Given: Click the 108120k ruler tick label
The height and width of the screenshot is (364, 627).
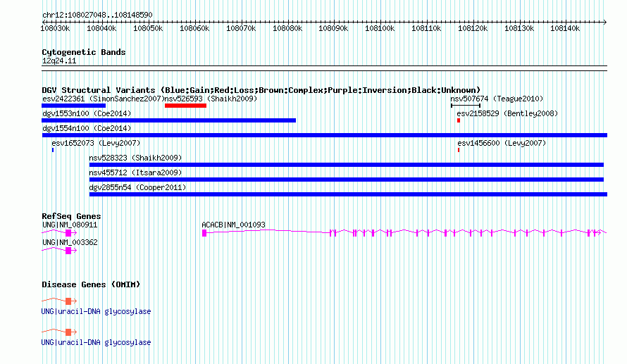Looking at the screenshot, I should click(x=473, y=29).
